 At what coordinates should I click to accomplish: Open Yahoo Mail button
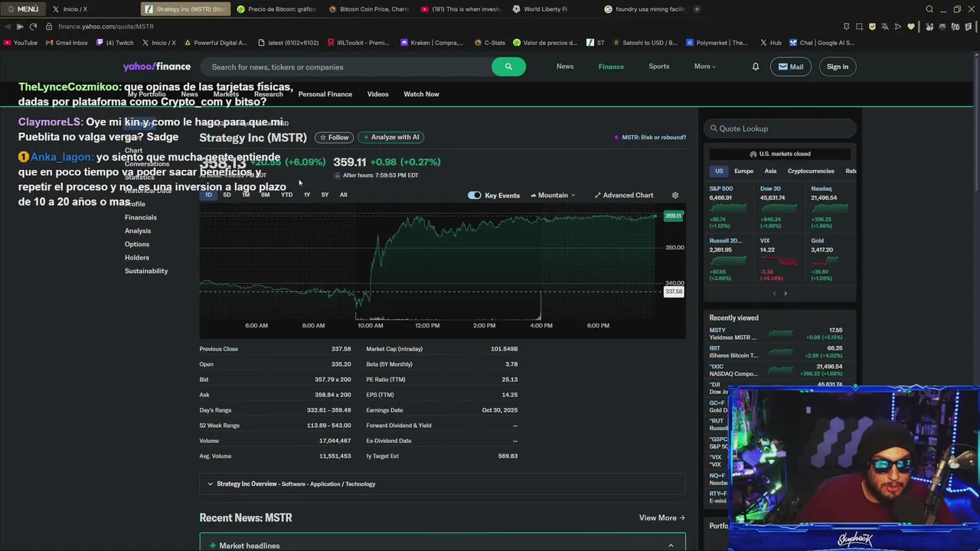pos(790,67)
